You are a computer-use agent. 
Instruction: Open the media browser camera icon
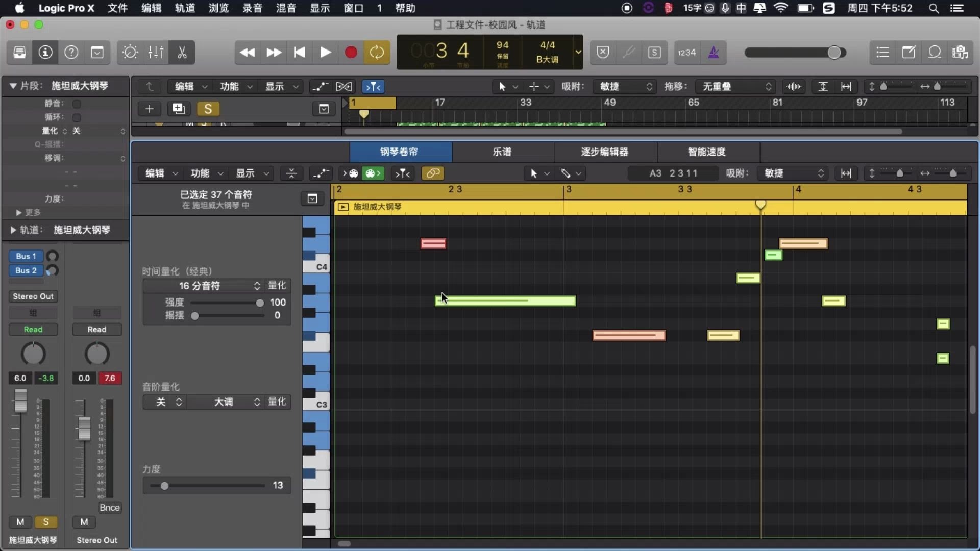coord(960,52)
